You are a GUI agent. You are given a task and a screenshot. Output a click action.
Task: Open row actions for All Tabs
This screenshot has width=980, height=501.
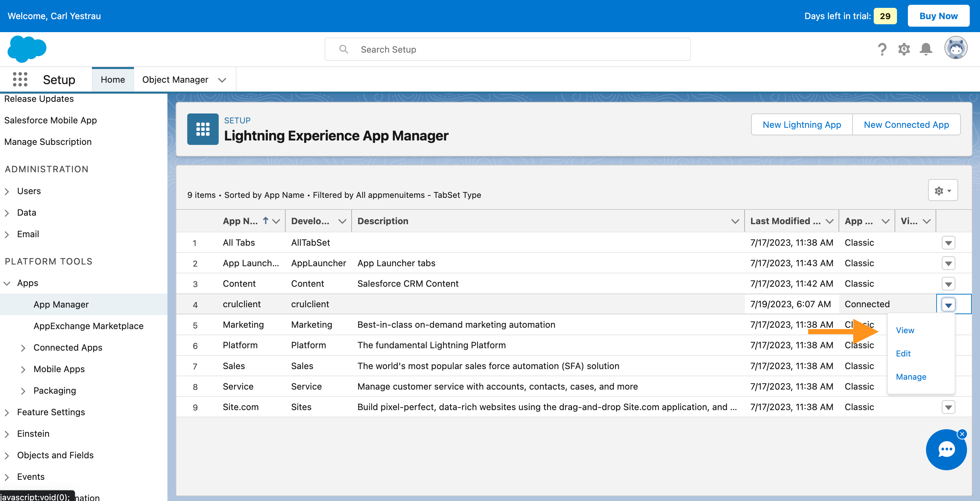point(949,243)
